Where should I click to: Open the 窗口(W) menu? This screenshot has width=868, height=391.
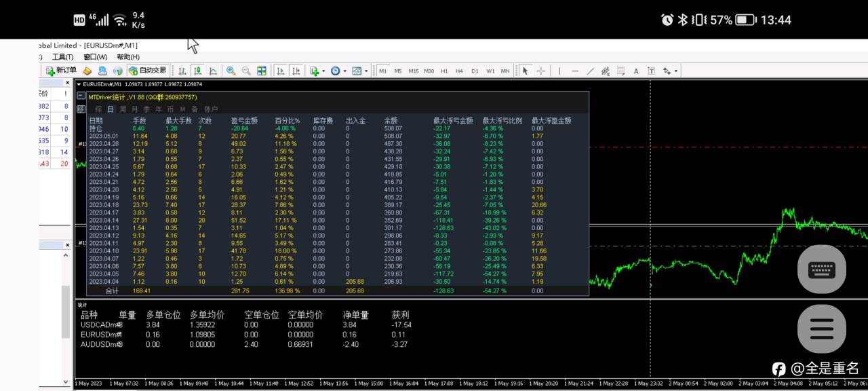point(96,57)
